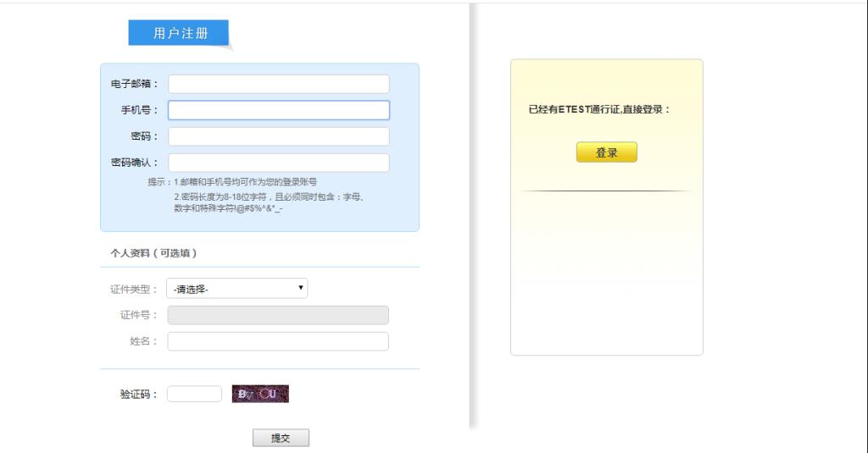Viewport: 868px width, 453px height.
Task: Click the 用户注册 header banner
Action: [179, 34]
